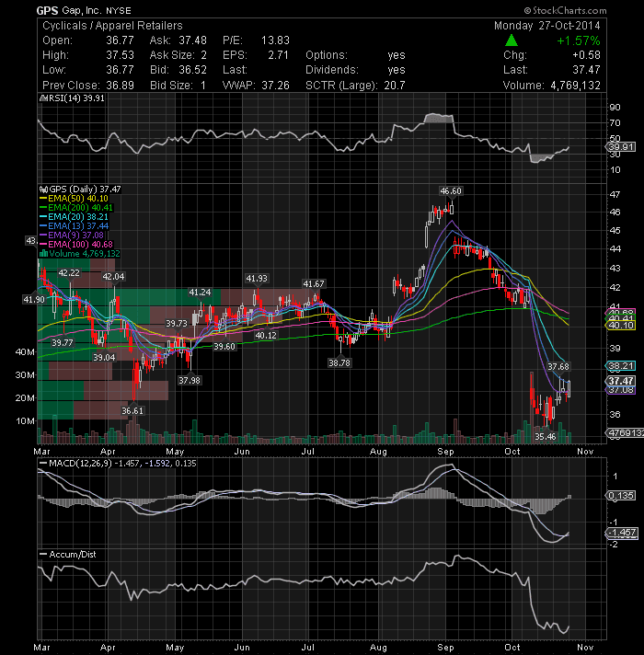Click the 38.21 EMA(20) value tag

621,366
